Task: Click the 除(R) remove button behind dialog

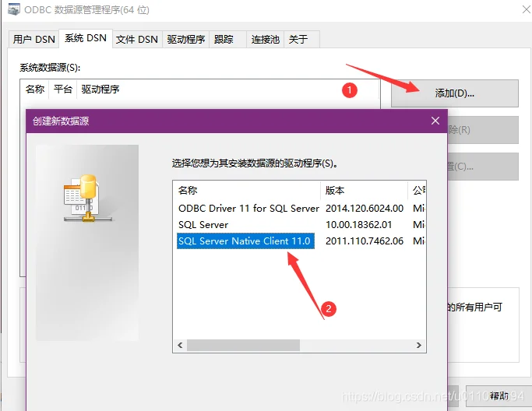Action: (483, 130)
